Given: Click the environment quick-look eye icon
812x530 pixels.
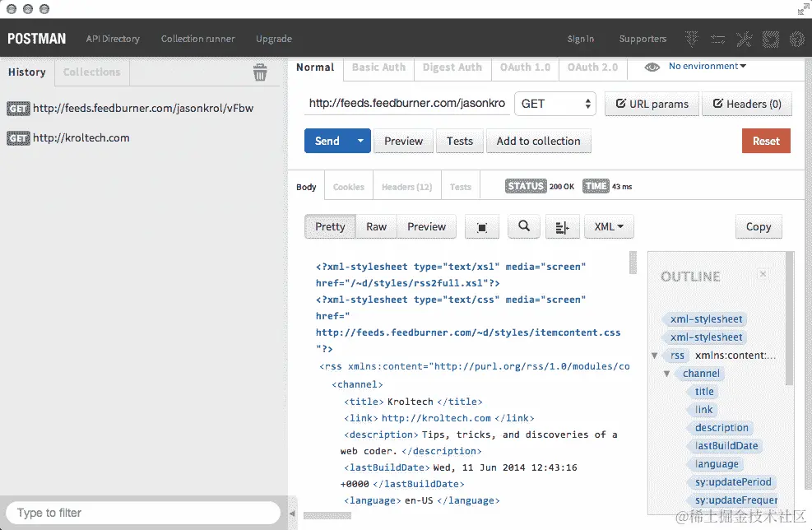Looking at the screenshot, I should [x=652, y=67].
